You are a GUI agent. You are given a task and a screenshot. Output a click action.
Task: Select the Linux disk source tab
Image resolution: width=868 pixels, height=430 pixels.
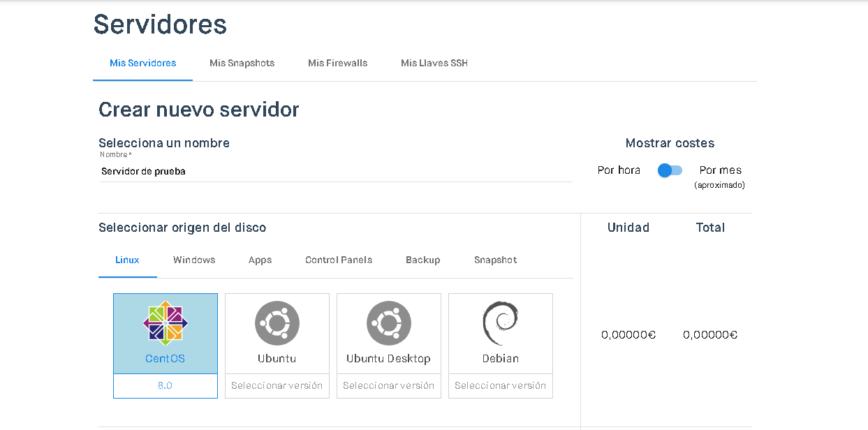coord(128,260)
